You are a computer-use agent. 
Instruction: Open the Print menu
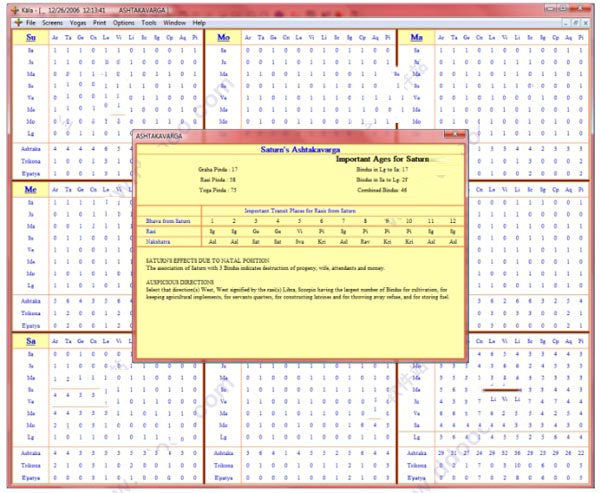(x=99, y=23)
